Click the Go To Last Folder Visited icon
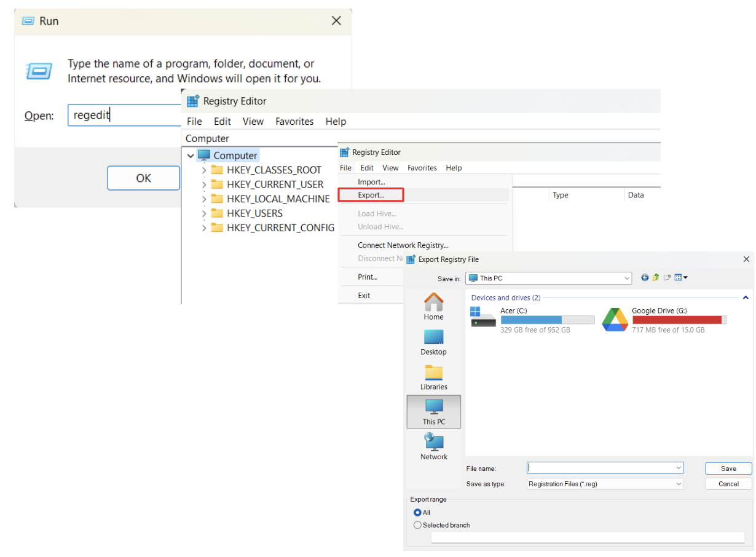 645,277
